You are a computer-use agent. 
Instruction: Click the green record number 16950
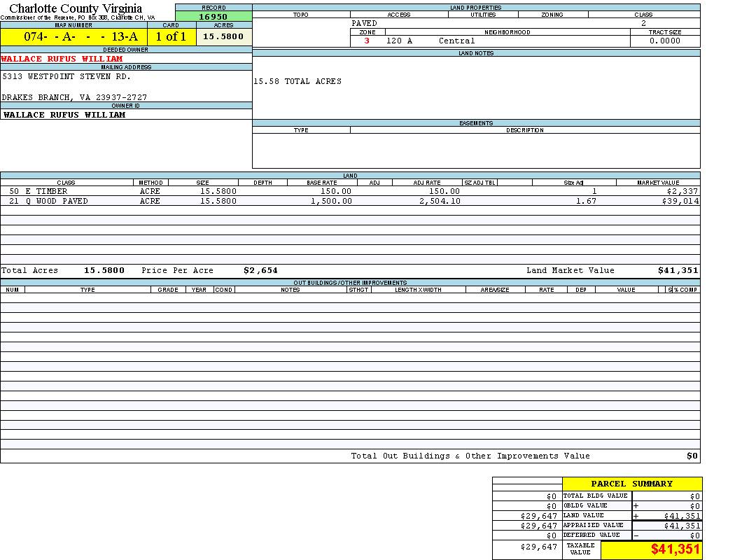(x=213, y=16)
